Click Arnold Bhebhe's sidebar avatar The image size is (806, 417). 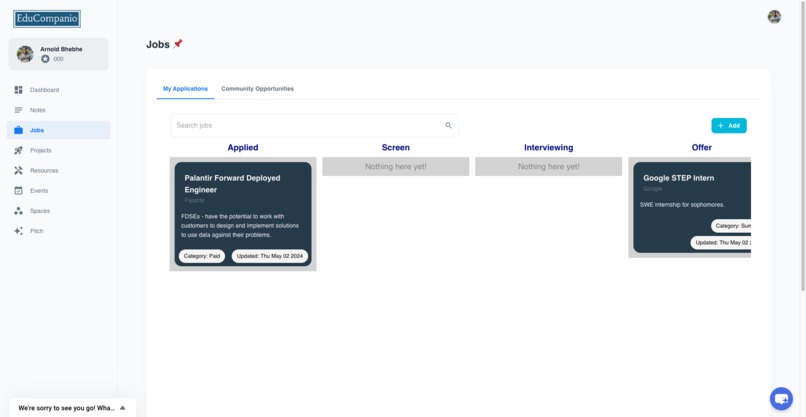click(25, 54)
